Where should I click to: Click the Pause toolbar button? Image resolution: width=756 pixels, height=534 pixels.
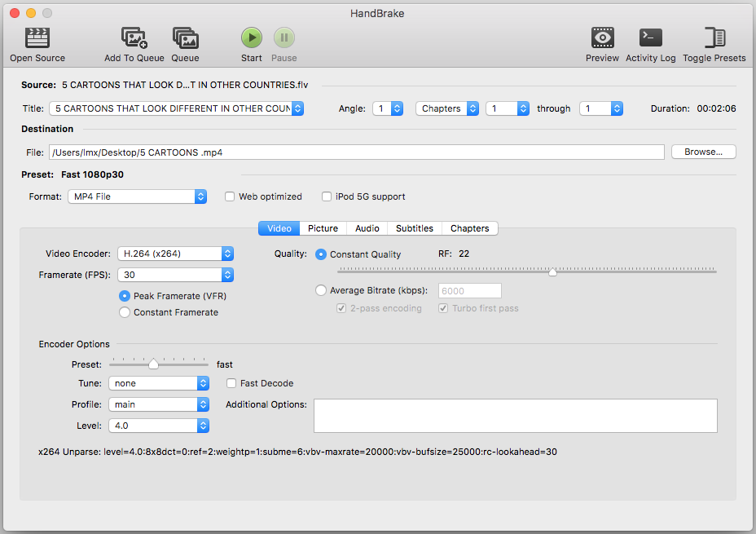click(284, 38)
